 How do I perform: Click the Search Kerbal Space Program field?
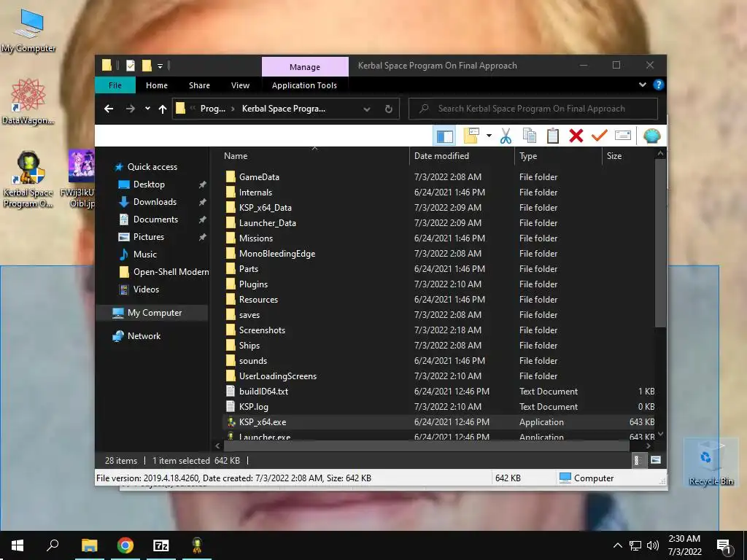coord(533,109)
